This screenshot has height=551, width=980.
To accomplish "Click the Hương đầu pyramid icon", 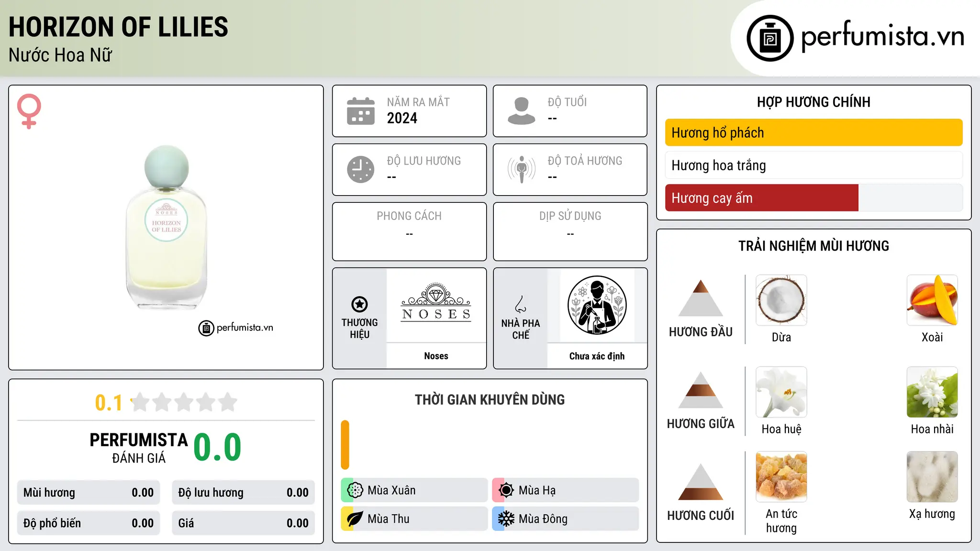I will 701,298.
